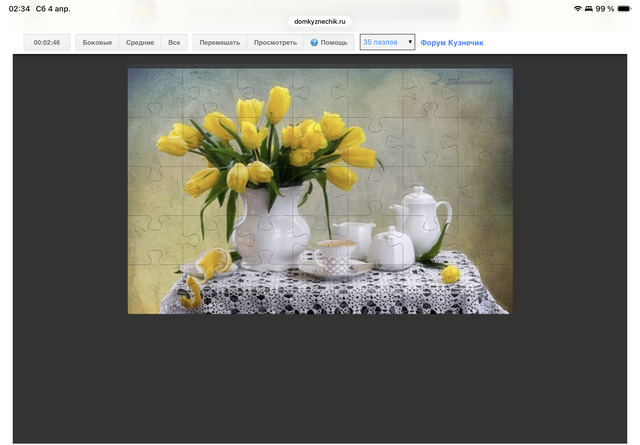Open the 35 пазлов dropdown arrow
Screen dimensions: 640x445
[x=410, y=43]
